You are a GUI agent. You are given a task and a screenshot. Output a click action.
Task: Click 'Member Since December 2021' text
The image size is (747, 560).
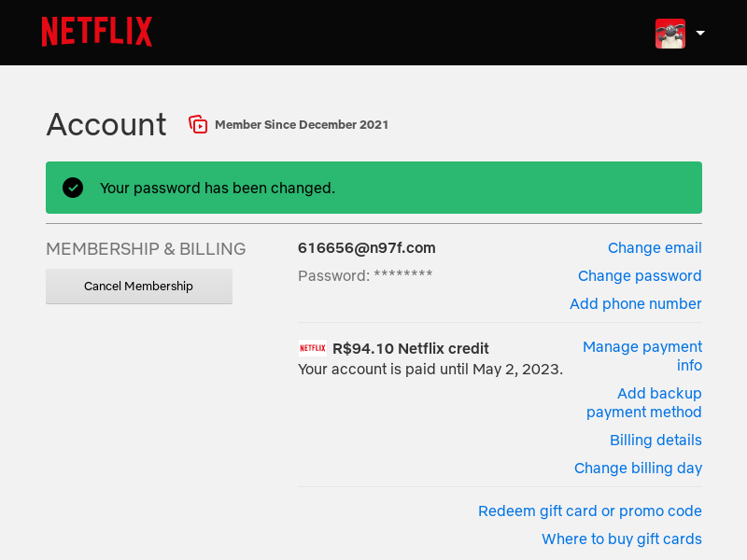point(302,125)
